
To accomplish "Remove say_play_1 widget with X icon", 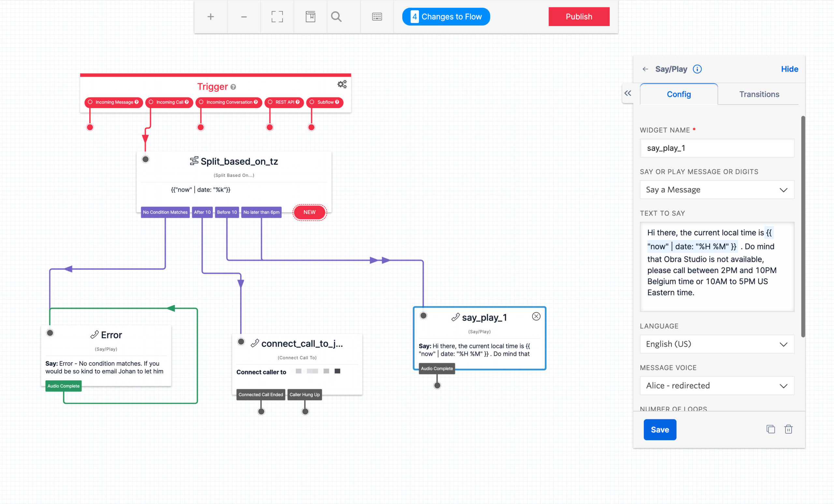I will coord(536,316).
